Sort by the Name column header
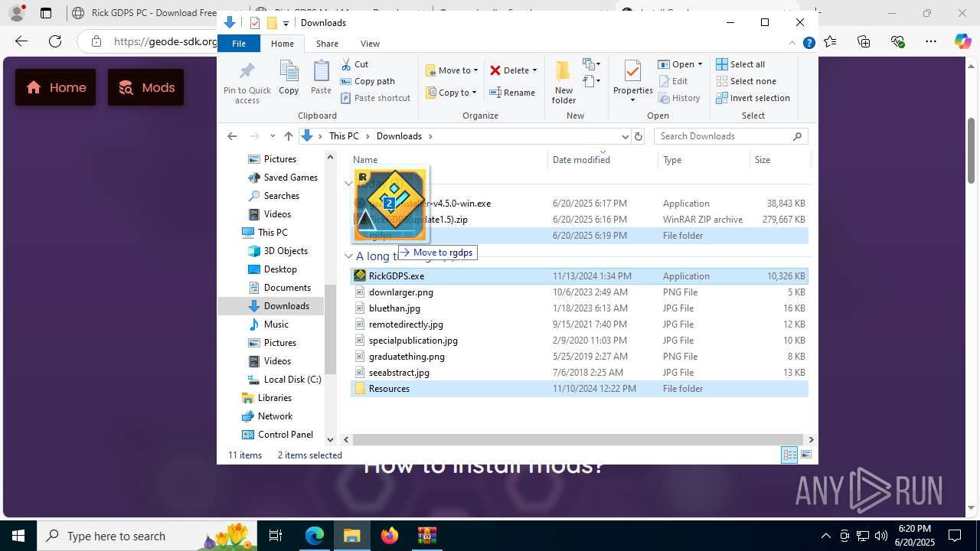Image resolution: width=980 pixels, height=551 pixels. click(449, 159)
